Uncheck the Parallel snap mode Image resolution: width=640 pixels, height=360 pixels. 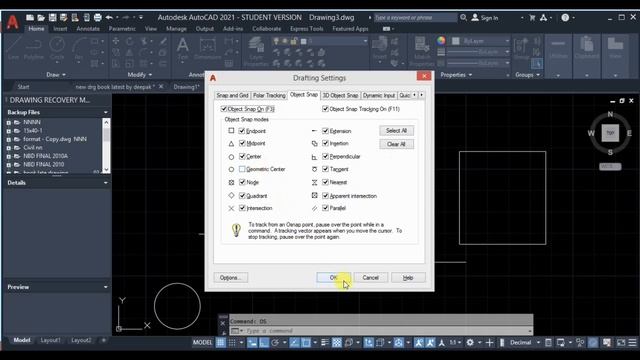pos(325,208)
